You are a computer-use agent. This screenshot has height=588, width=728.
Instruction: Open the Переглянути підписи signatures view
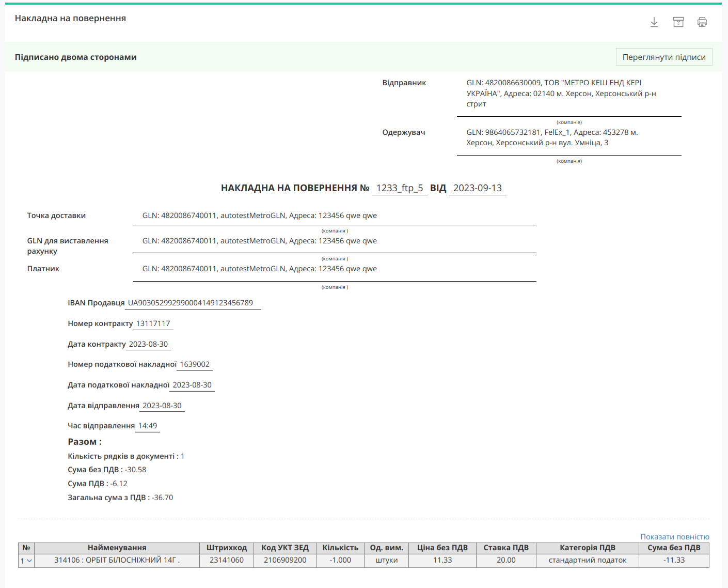tap(664, 57)
